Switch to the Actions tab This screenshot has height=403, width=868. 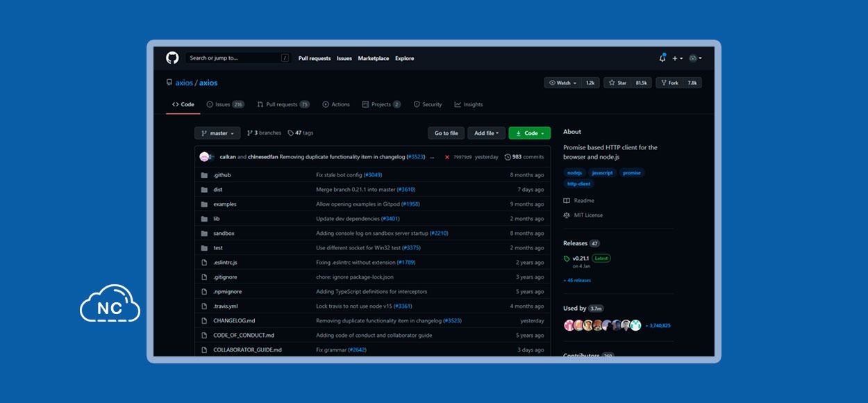[x=336, y=104]
